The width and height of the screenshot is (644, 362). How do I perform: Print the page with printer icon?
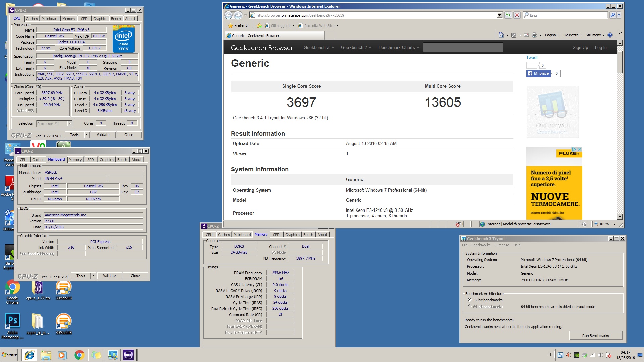tap(534, 35)
